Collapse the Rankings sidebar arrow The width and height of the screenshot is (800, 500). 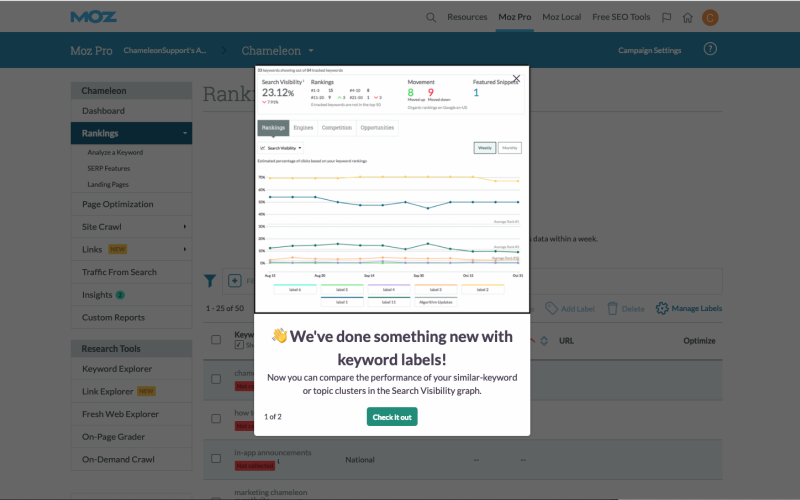(x=185, y=133)
